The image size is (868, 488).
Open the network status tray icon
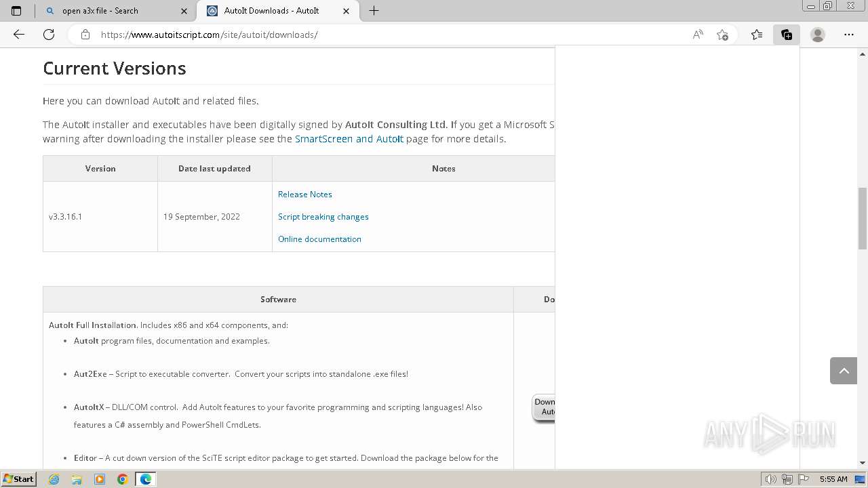(787, 479)
